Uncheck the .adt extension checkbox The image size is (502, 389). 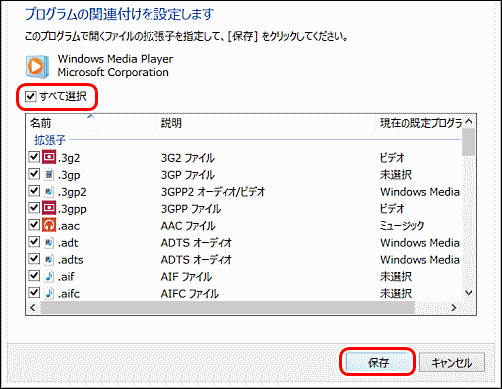tap(34, 242)
